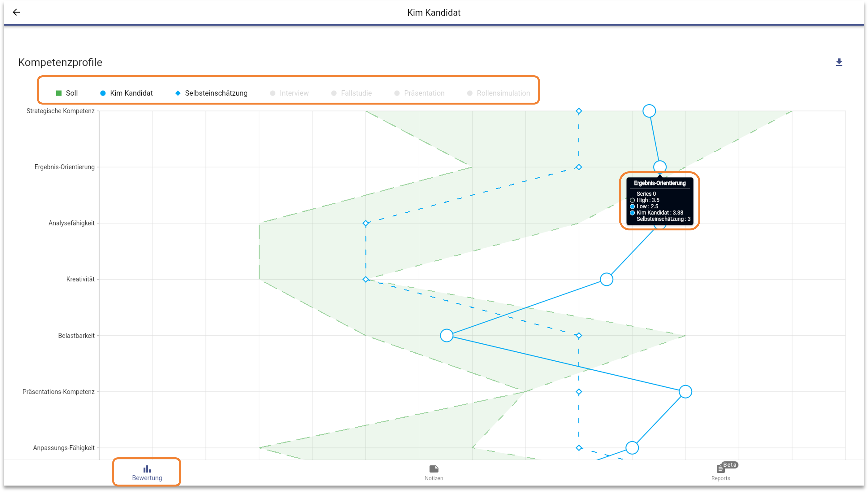The image size is (868, 492).
Task: Click Selbsteinschätzung diamond at Ergebnis-Orientierung
Action: click(579, 167)
